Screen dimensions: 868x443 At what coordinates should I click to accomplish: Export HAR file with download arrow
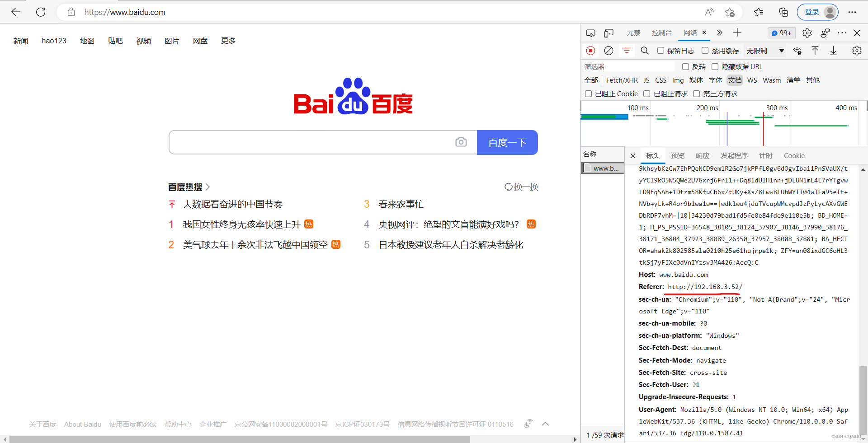point(833,51)
